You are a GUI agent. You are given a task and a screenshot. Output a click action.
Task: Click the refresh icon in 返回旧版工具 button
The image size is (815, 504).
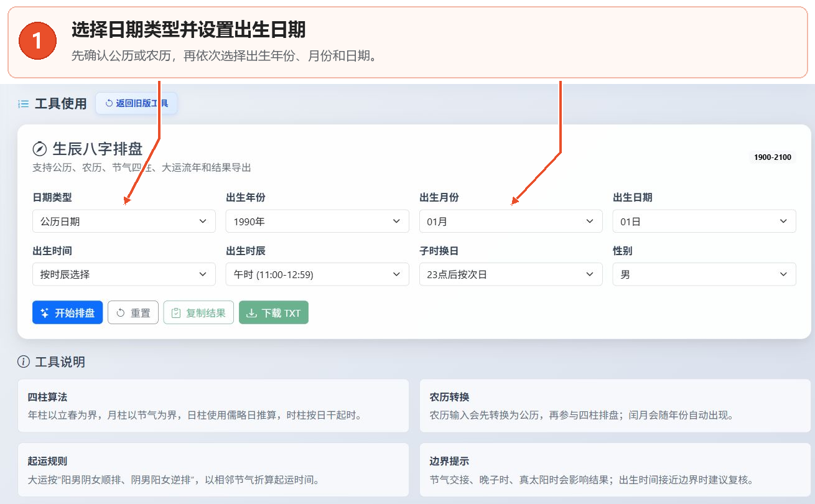[x=109, y=103]
